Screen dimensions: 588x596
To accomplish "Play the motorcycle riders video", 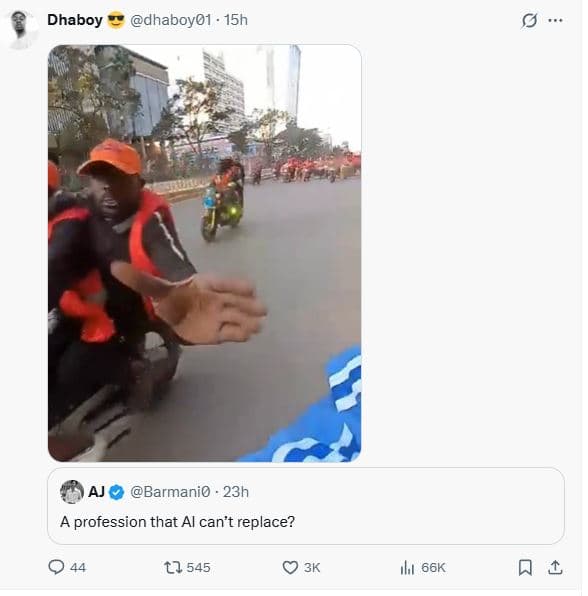I will pos(204,253).
